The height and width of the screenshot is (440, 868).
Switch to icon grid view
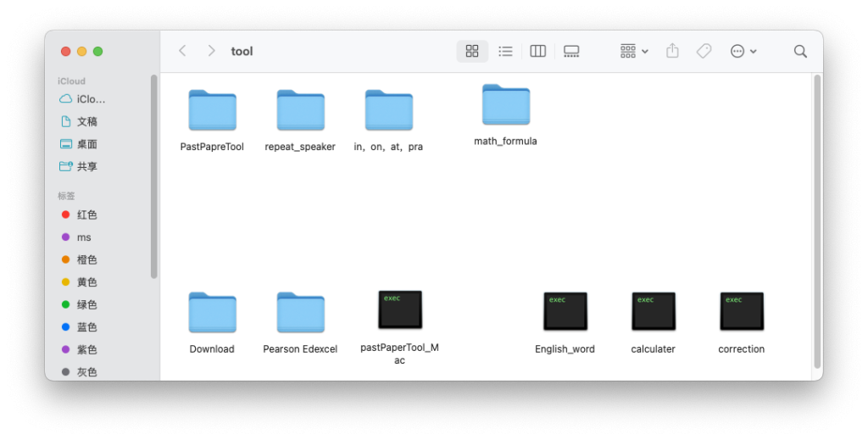pyautogui.click(x=472, y=51)
